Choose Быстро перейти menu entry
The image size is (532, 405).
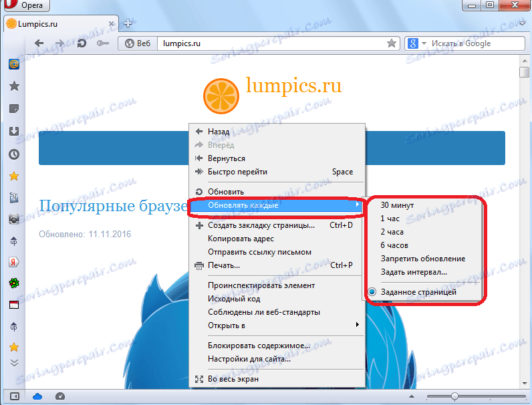tap(277, 172)
